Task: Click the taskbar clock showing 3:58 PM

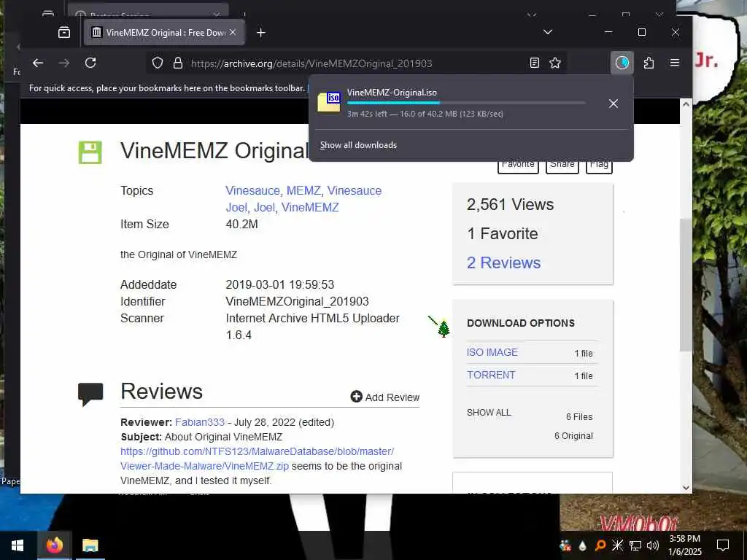Action: click(684, 545)
